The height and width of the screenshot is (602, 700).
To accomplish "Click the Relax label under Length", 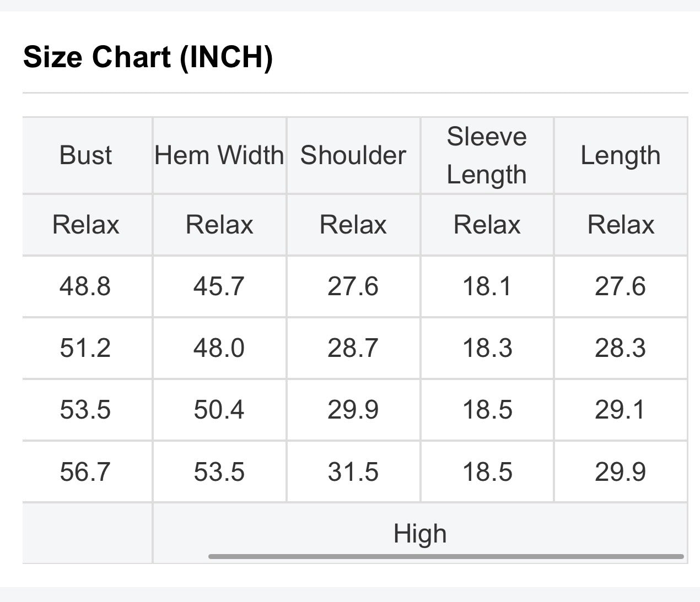I will tap(621, 225).
